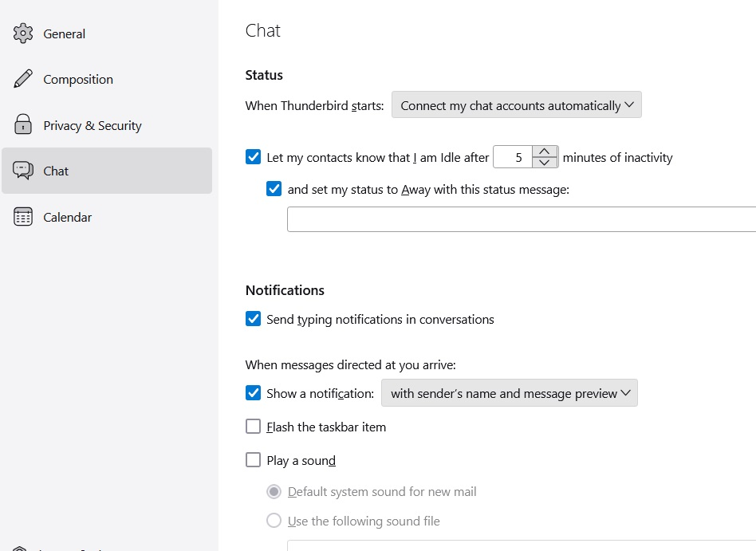Increase idle minutes with the up arrow
Screen dimensions: 756x551
(544, 152)
